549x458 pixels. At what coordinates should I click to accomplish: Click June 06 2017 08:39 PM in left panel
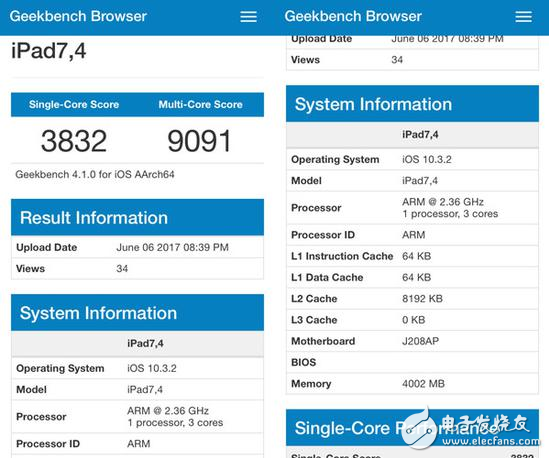172,247
